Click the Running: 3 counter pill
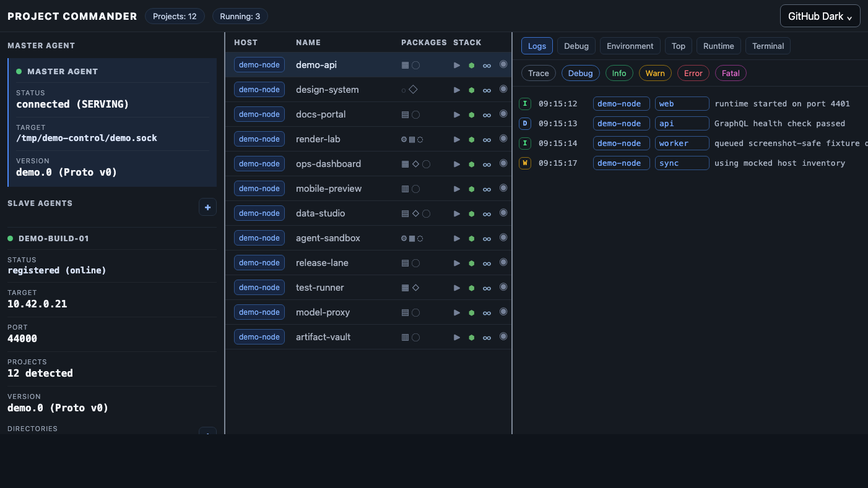868x488 pixels. [x=240, y=16]
